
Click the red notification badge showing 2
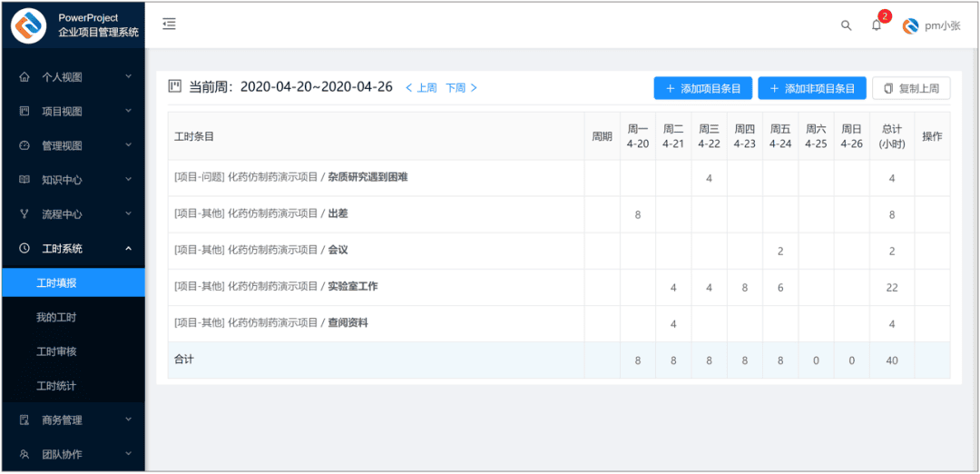(885, 16)
